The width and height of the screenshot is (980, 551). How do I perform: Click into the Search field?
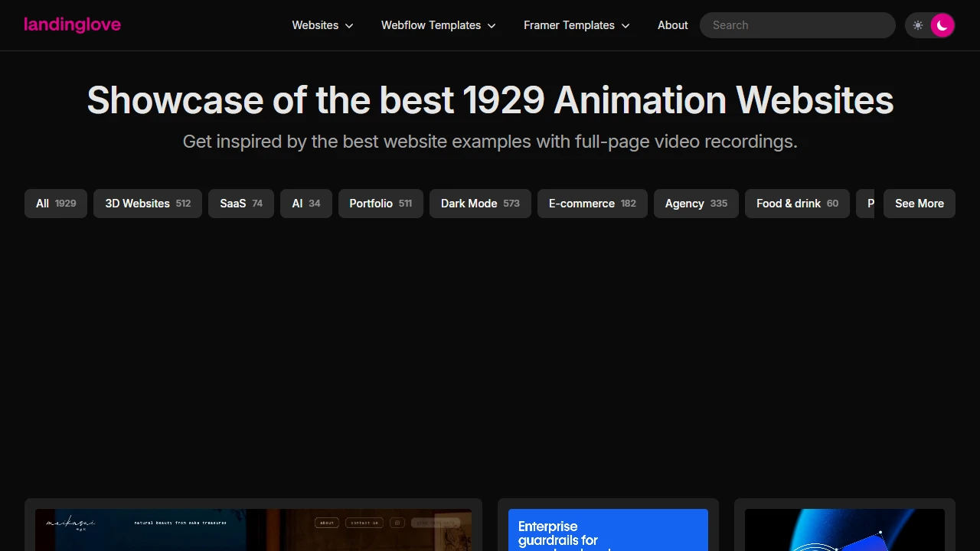click(797, 25)
